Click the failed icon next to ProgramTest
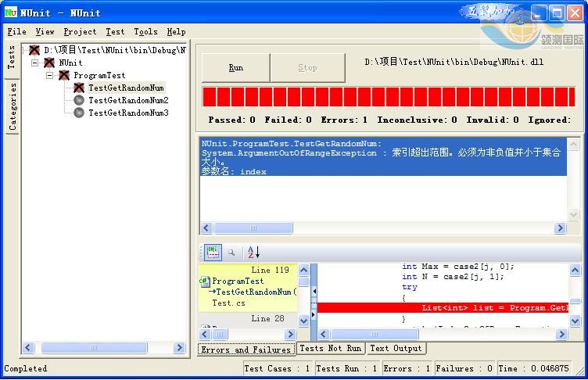The height and width of the screenshot is (380, 588). pyautogui.click(x=64, y=75)
